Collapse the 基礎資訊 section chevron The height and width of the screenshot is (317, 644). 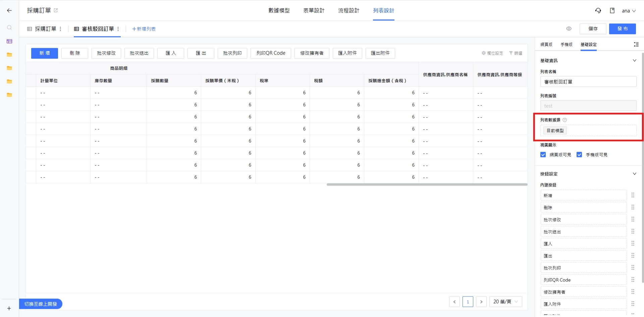pos(634,60)
